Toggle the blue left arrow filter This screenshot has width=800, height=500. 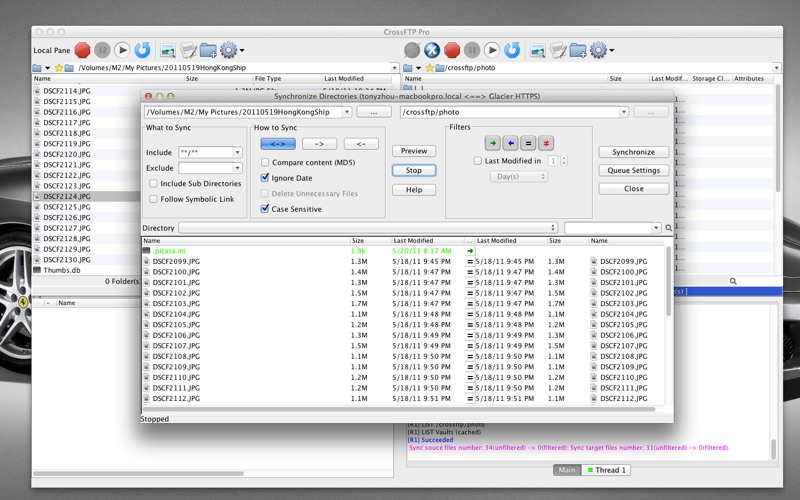click(x=510, y=143)
